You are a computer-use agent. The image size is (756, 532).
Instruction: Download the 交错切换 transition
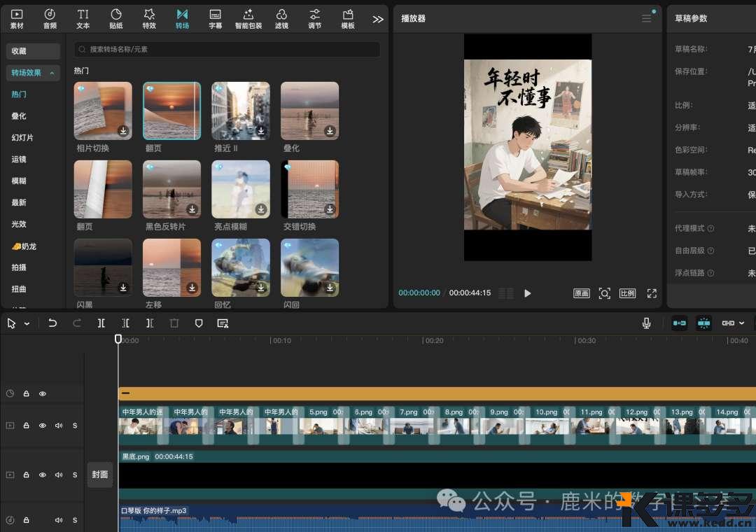[x=330, y=209]
